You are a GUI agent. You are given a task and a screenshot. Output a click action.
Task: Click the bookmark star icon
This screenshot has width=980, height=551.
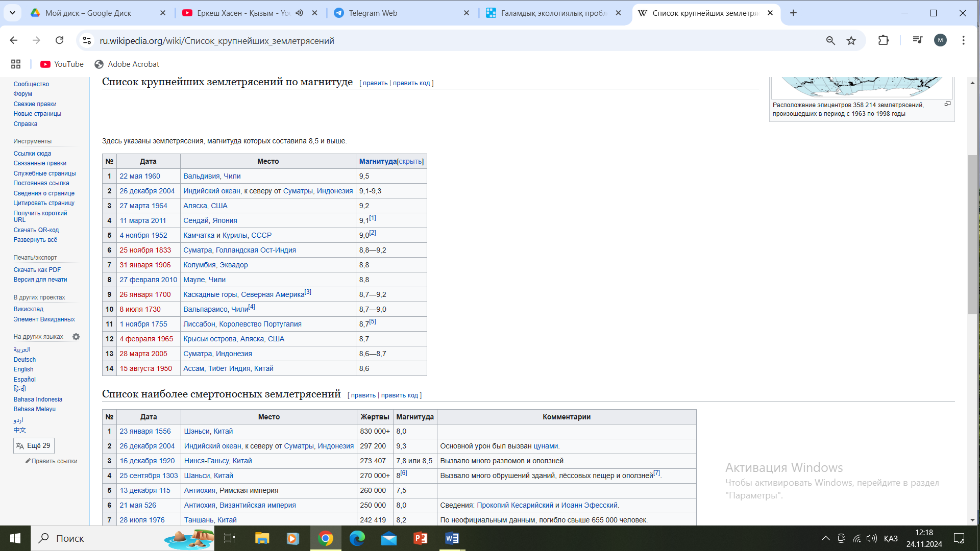851,41
